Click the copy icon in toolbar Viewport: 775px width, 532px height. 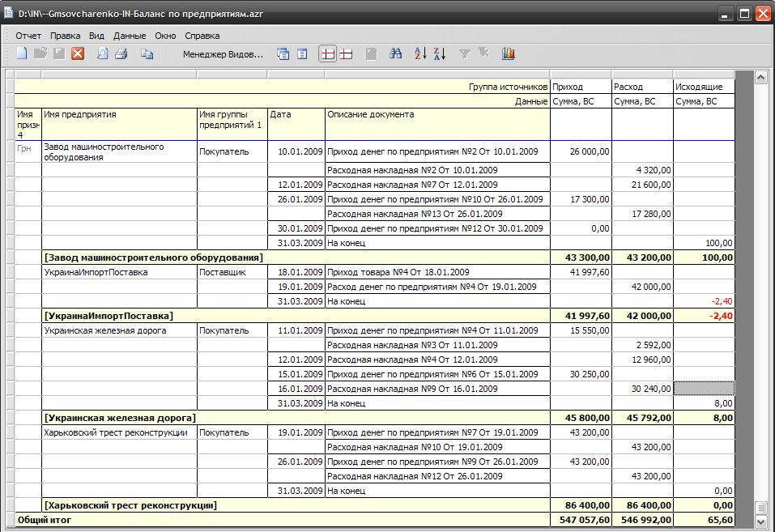pos(147,53)
